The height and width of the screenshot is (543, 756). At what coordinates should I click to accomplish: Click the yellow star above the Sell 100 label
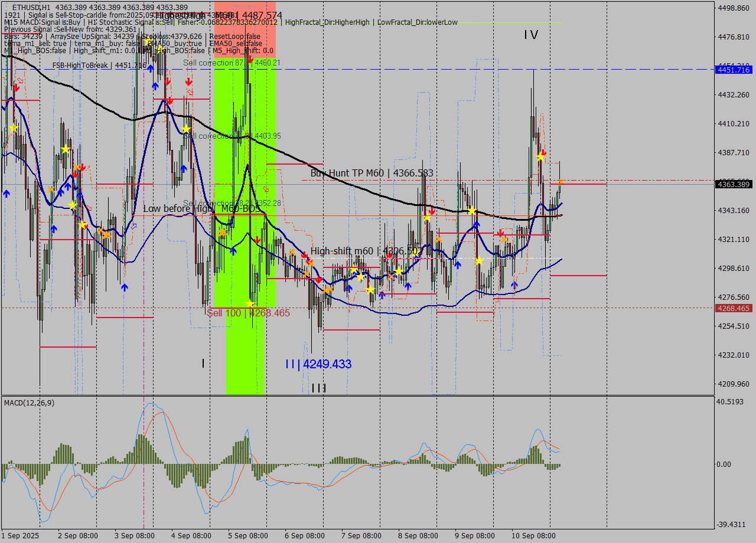pos(250,303)
